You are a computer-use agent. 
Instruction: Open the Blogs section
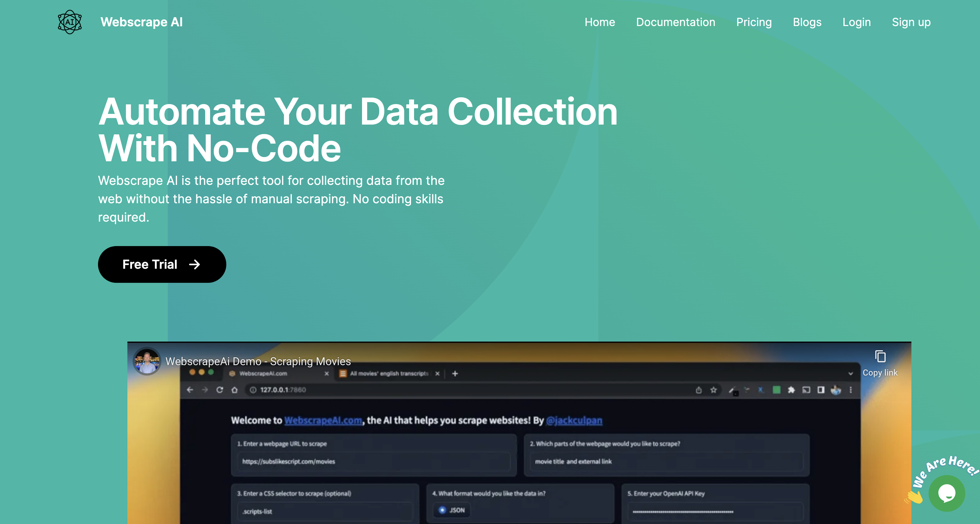click(x=807, y=22)
